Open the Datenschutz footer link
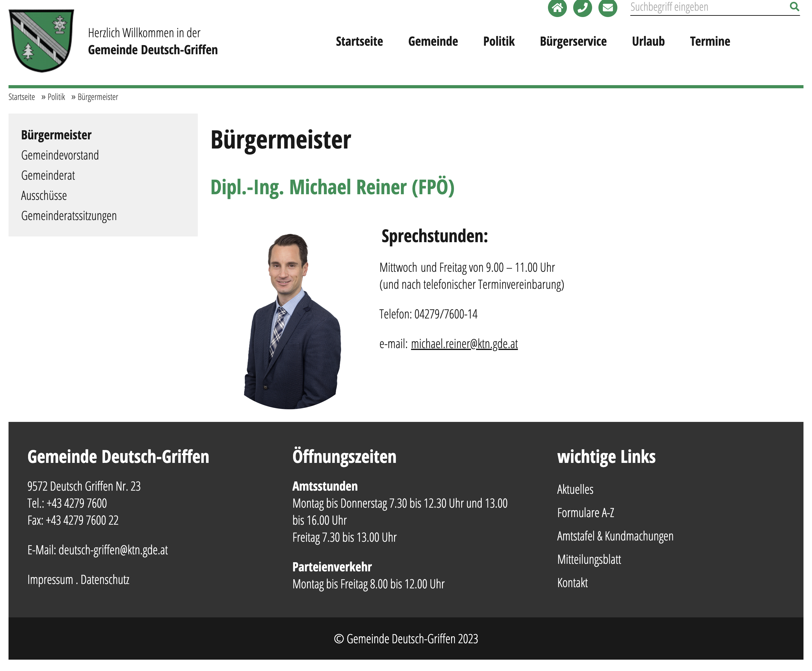The width and height of the screenshot is (812, 671). click(105, 579)
